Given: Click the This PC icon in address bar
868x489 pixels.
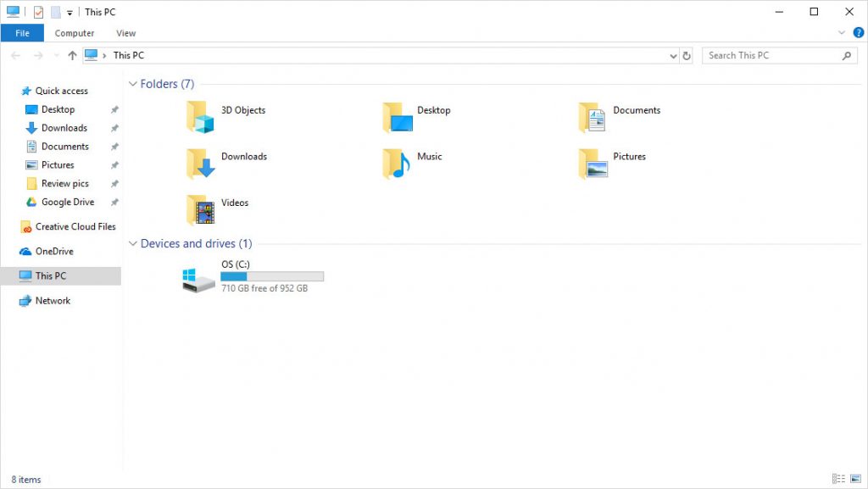Looking at the screenshot, I should pyautogui.click(x=92, y=55).
